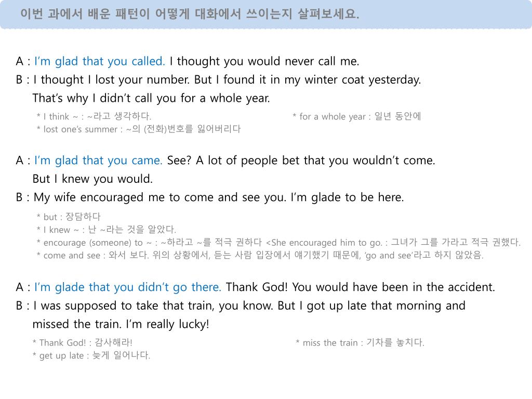Click the "* but : 장담하다" note
This screenshot has width=532, height=399.
click(69, 217)
